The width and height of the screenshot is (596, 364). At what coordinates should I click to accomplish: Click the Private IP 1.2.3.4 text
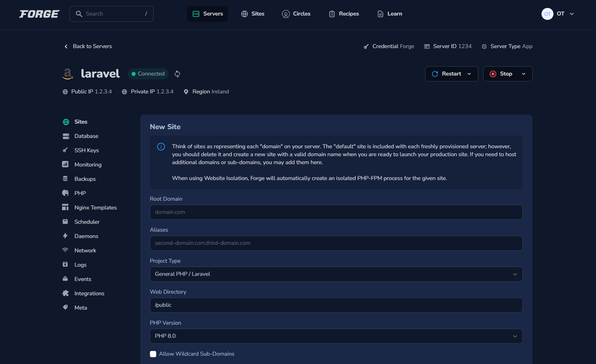point(152,92)
